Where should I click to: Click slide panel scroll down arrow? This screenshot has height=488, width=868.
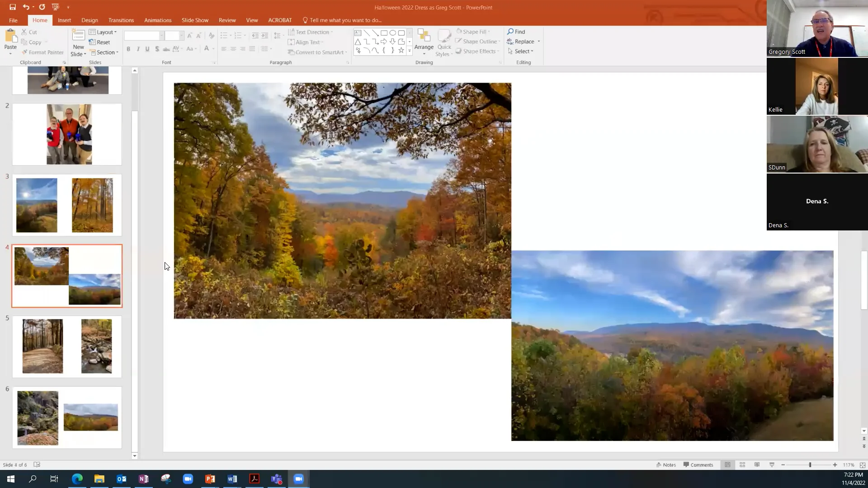tap(135, 456)
